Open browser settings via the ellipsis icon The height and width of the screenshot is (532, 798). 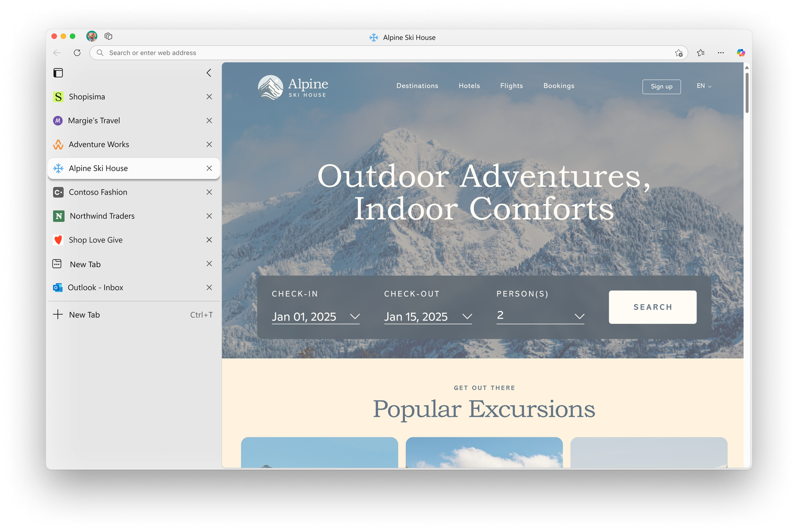[721, 53]
